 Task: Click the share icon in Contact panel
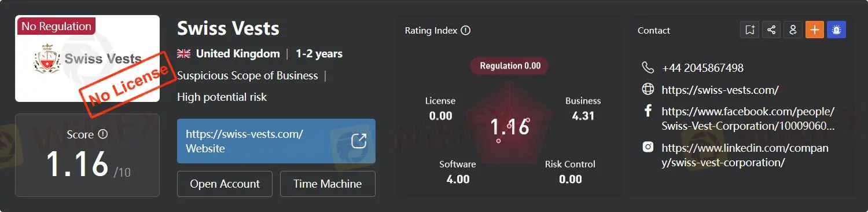(x=771, y=30)
